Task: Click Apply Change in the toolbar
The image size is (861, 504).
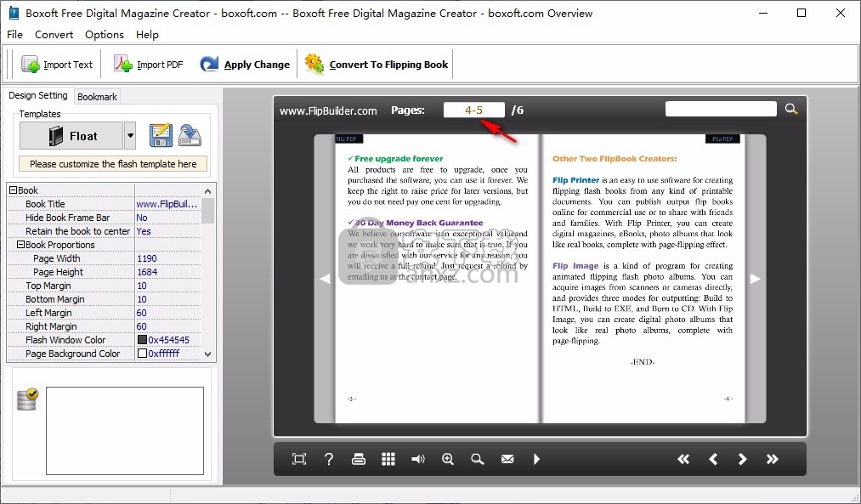Action: click(245, 65)
